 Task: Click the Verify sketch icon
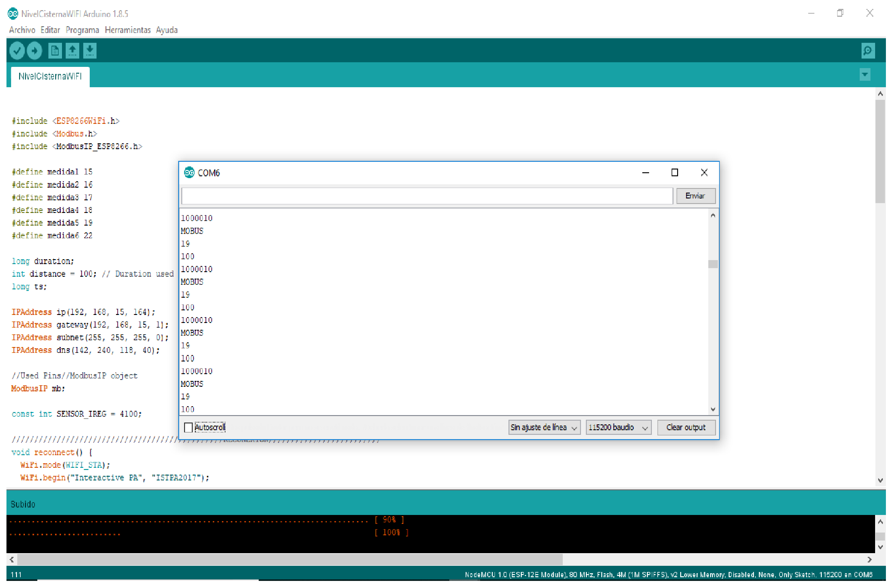point(17,50)
